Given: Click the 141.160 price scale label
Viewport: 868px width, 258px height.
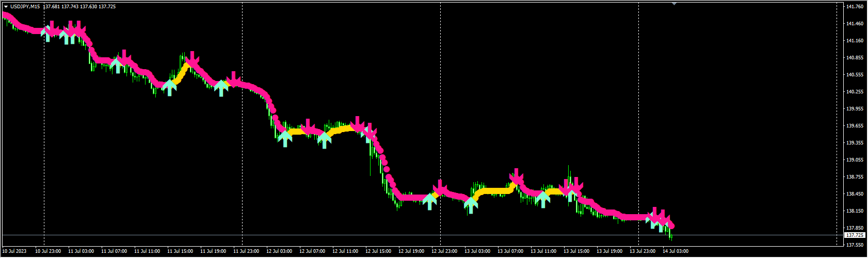Looking at the screenshot, I should 855,41.
